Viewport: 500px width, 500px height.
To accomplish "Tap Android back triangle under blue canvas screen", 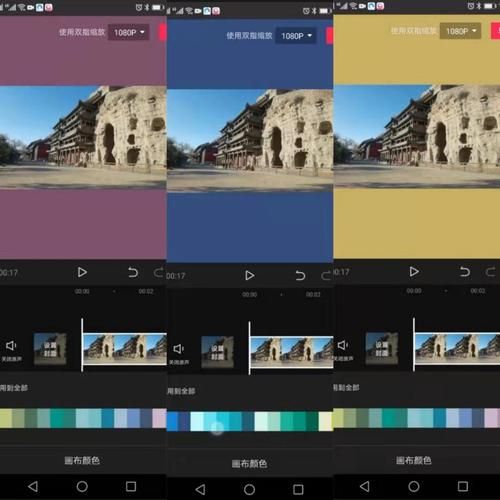I will (x=200, y=489).
